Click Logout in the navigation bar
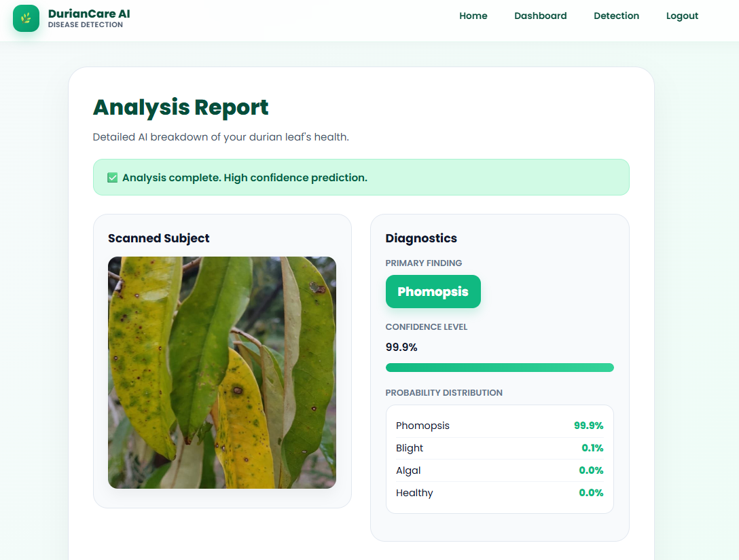The width and height of the screenshot is (739, 560). (682, 16)
